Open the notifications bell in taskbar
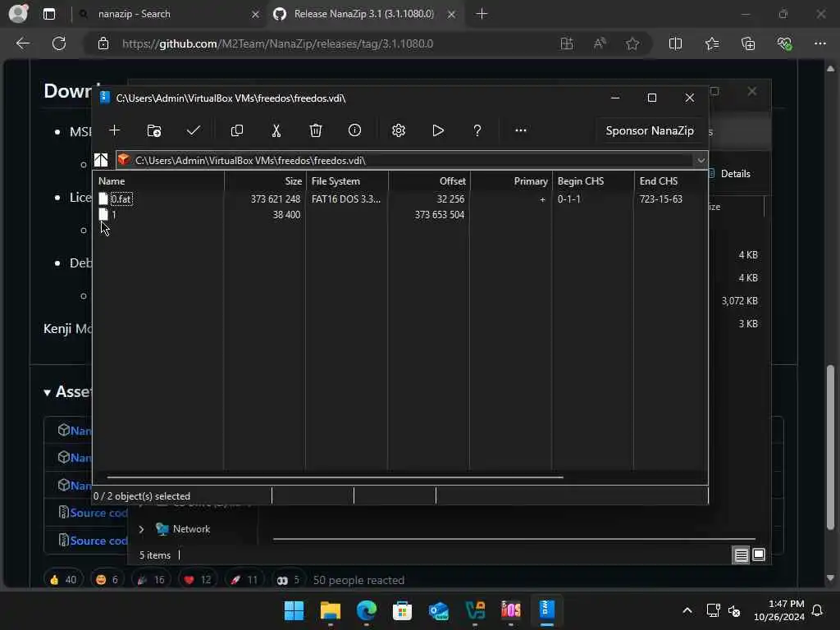 click(818, 610)
